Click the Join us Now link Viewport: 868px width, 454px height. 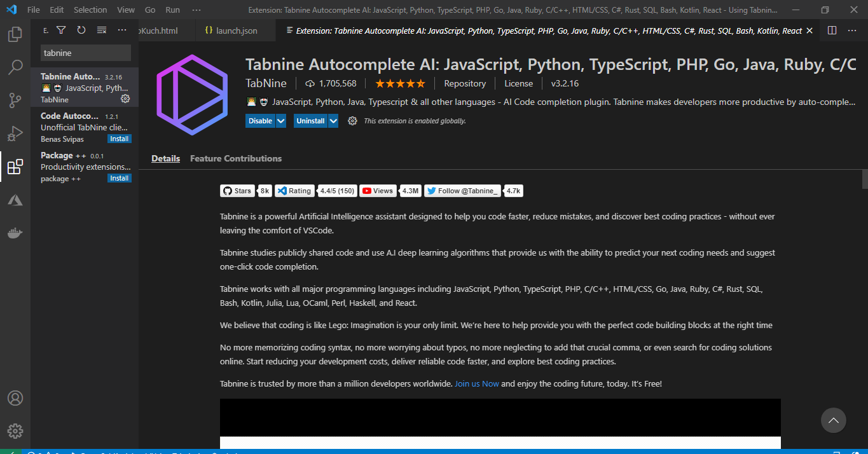476,383
